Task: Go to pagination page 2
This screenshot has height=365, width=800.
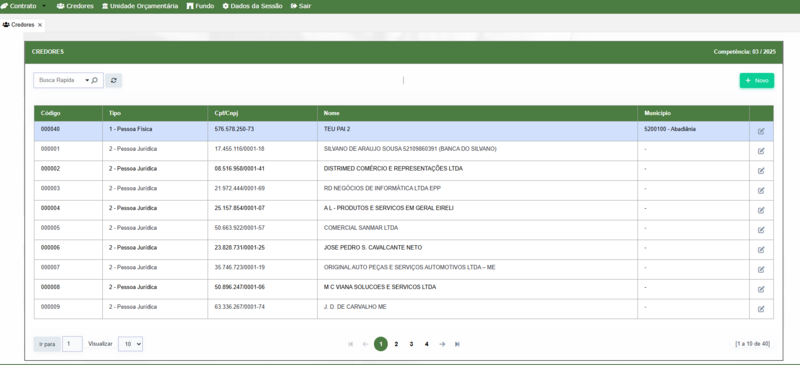Action: tap(396, 344)
